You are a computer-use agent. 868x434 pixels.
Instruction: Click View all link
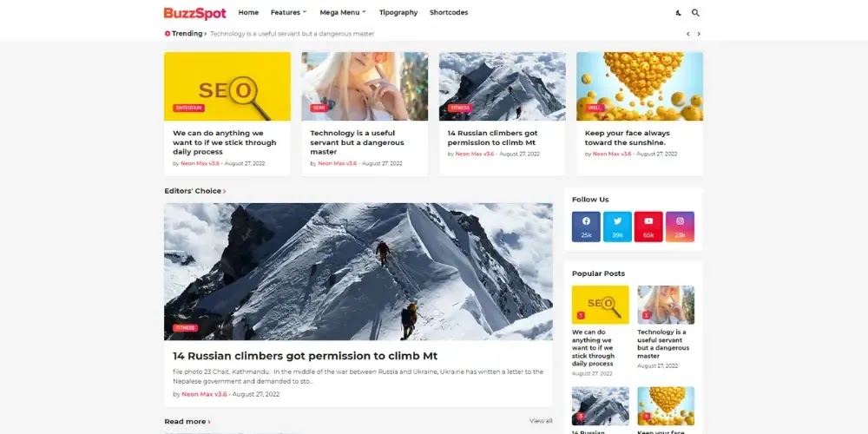[541, 421]
